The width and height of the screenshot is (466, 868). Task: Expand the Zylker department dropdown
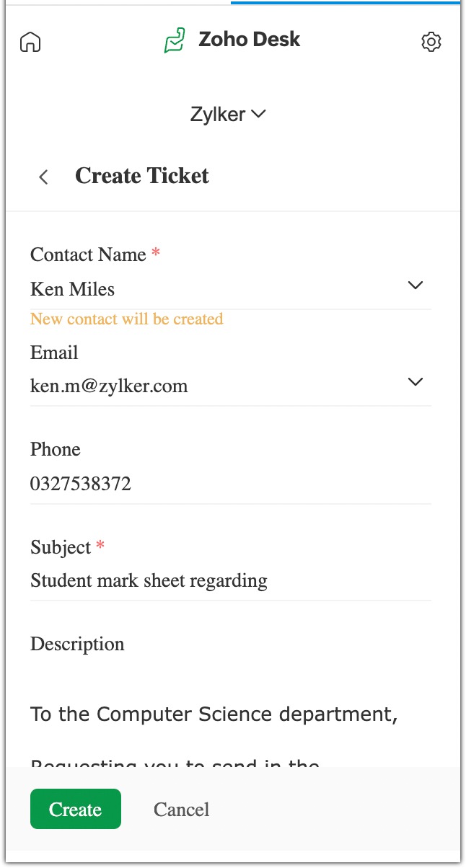(228, 115)
